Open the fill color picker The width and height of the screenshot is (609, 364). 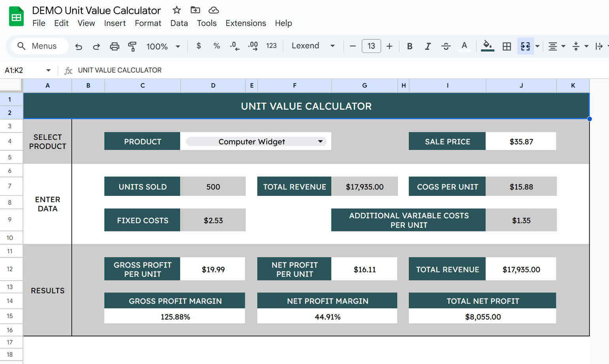(488, 46)
